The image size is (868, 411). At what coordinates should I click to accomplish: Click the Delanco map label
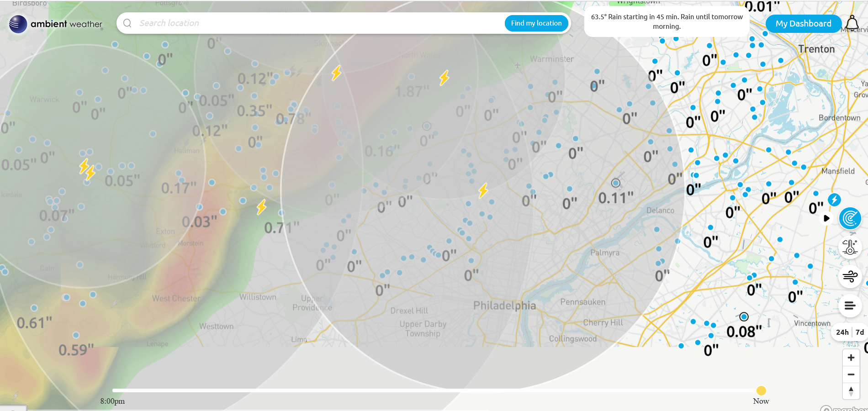coord(660,210)
